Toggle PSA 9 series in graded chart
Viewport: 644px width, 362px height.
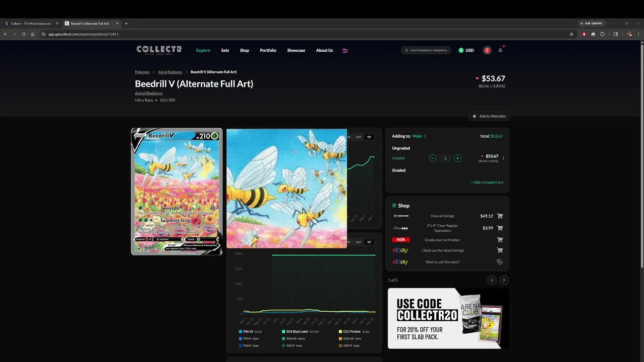[x=250, y=339]
